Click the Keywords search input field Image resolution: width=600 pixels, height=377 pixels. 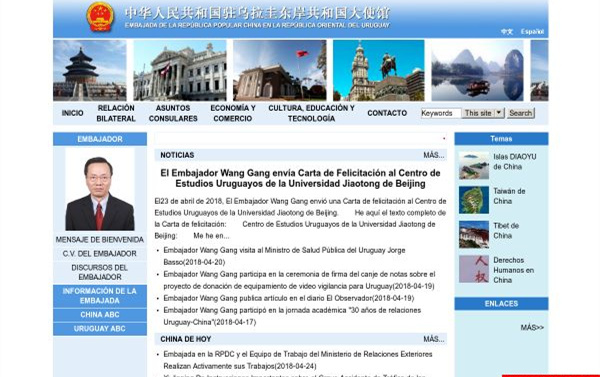441,113
